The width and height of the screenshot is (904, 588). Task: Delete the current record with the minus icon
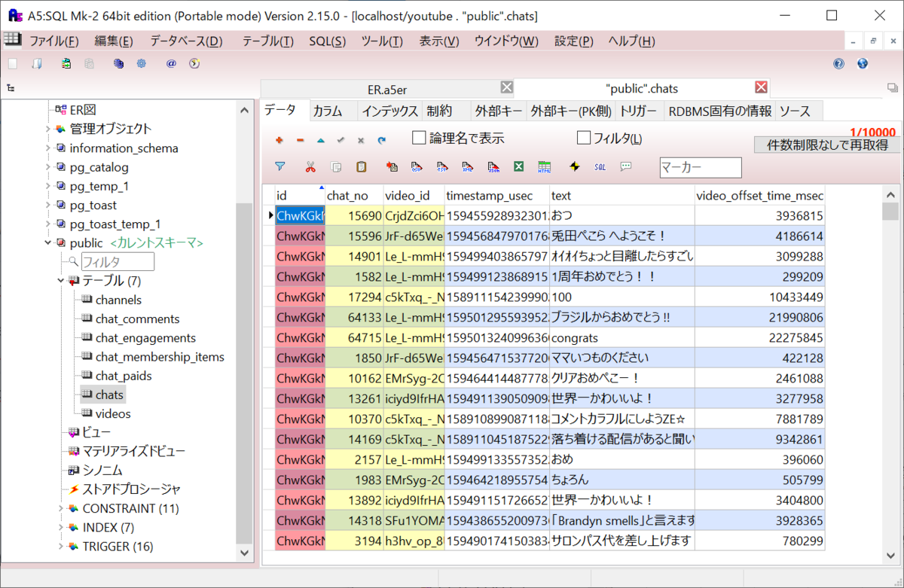(301, 140)
